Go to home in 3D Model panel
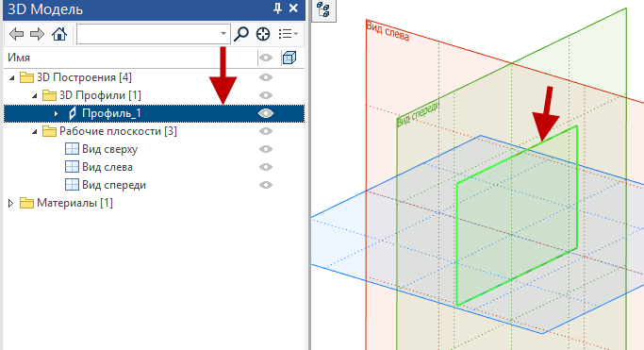 [59, 34]
